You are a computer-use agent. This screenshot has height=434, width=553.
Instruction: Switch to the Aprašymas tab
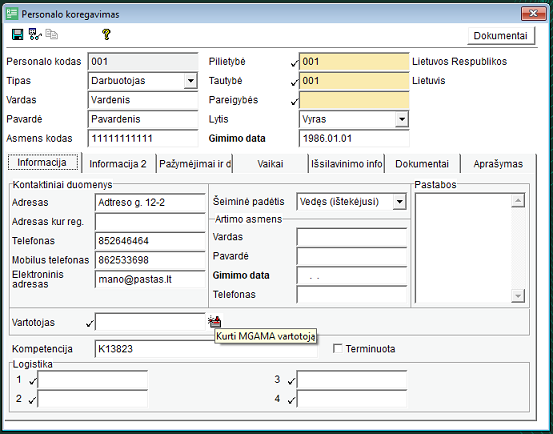pos(498,164)
